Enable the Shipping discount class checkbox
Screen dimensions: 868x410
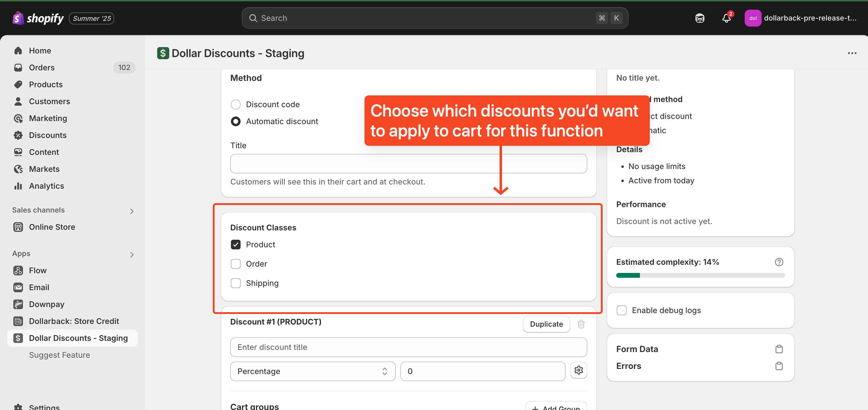coord(235,283)
